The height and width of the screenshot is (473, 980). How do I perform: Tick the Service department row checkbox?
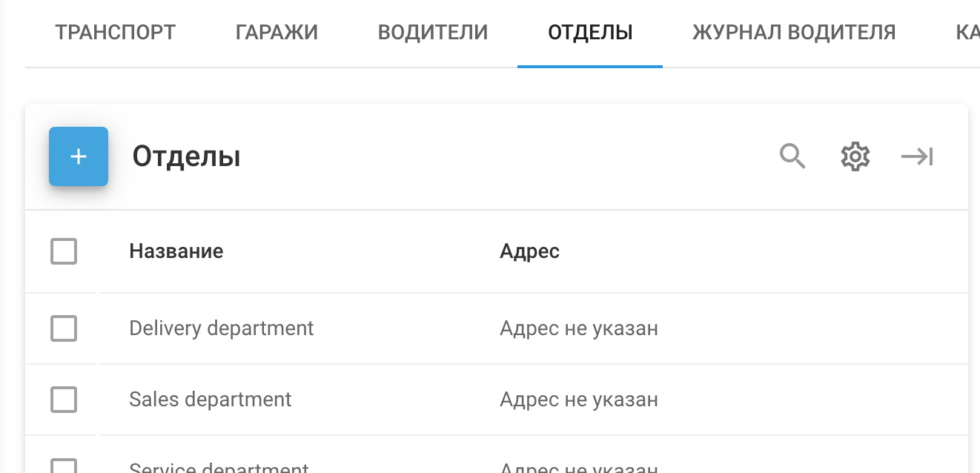pyautogui.click(x=64, y=466)
